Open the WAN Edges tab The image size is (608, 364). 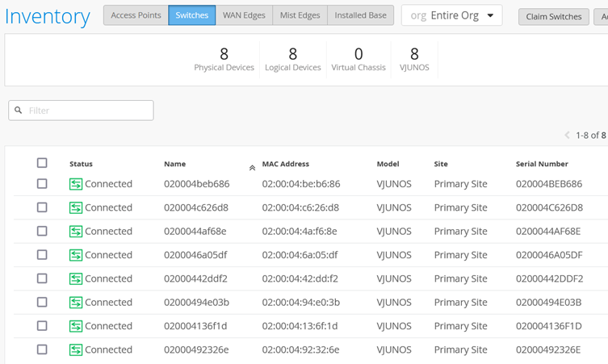(242, 15)
